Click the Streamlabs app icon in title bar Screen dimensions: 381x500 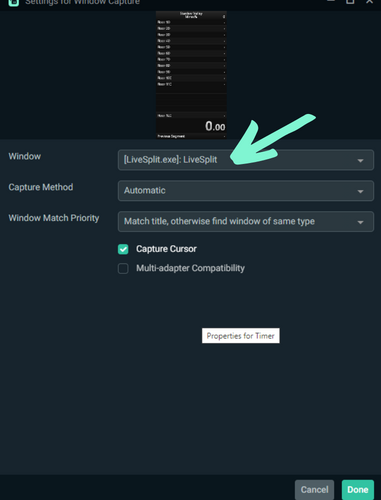point(14,3)
